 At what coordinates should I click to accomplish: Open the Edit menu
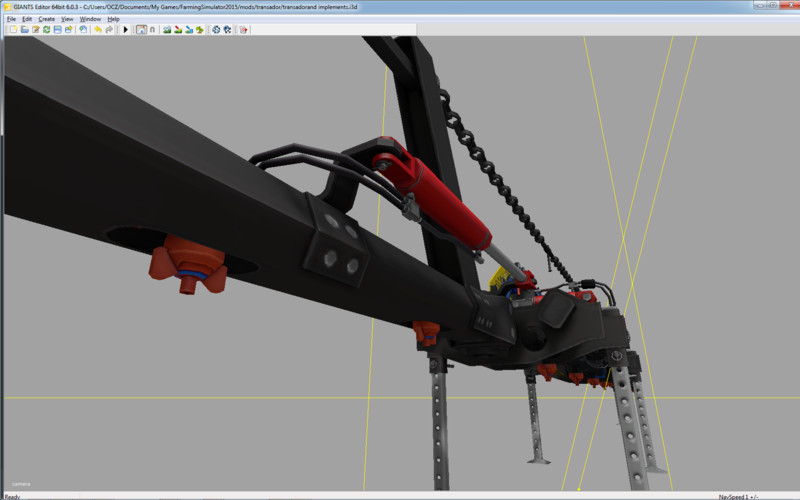pos(27,19)
